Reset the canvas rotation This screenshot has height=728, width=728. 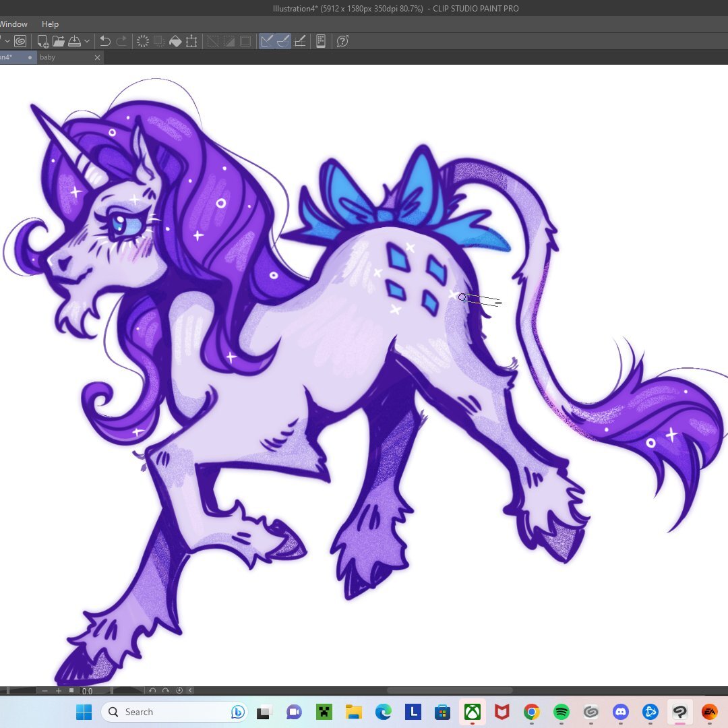(x=179, y=691)
